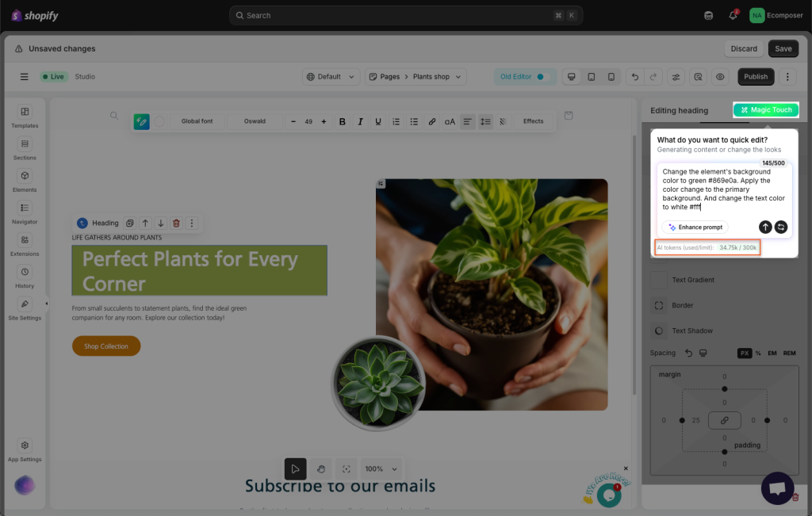Select % spacing unit
This screenshot has height=516, width=812.
pos(758,353)
